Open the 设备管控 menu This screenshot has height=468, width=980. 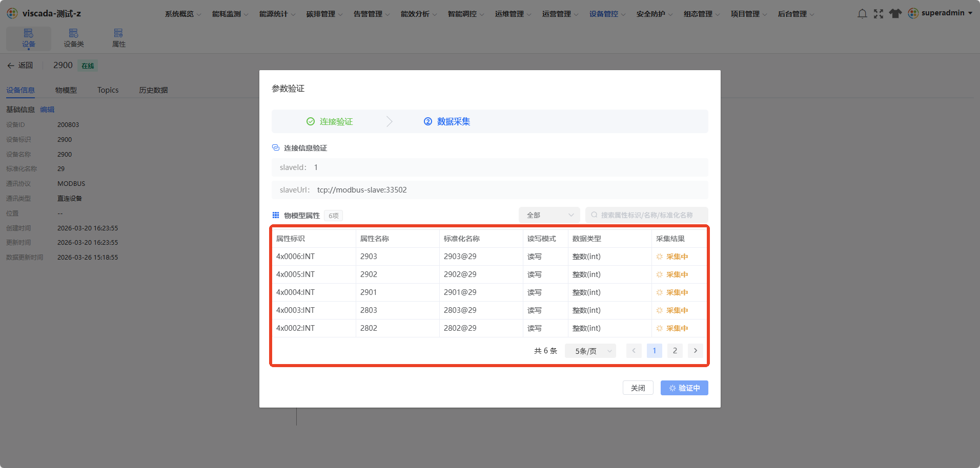pyautogui.click(x=607, y=14)
